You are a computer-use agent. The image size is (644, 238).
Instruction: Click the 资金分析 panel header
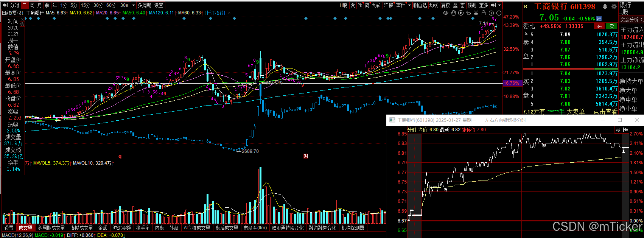[632, 20]
